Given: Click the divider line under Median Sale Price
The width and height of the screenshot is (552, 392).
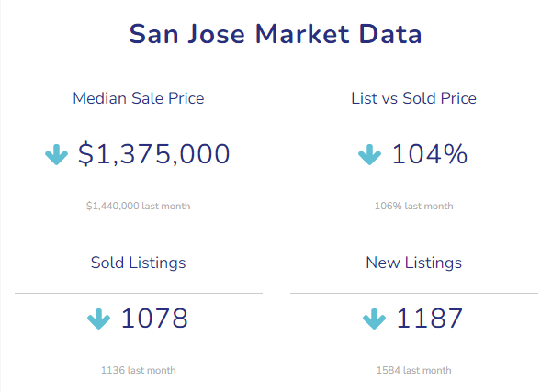Looking at the screenshot, I should (138, 129).
